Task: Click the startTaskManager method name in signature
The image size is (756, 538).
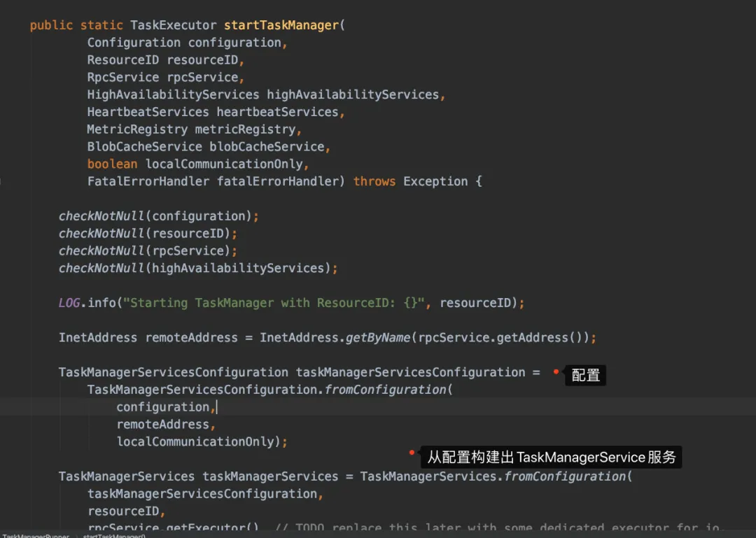Action: point(281,25)
